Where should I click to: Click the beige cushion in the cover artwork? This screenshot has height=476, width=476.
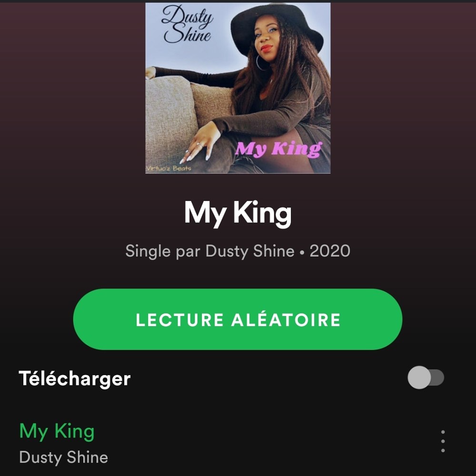coord(171,121)
